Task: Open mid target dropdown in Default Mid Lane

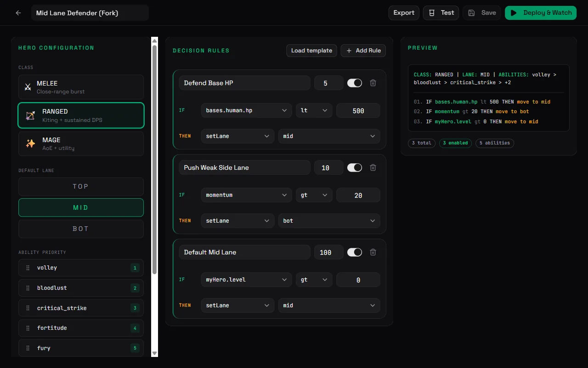Action: pyautogui.click(x=329, y=305)
